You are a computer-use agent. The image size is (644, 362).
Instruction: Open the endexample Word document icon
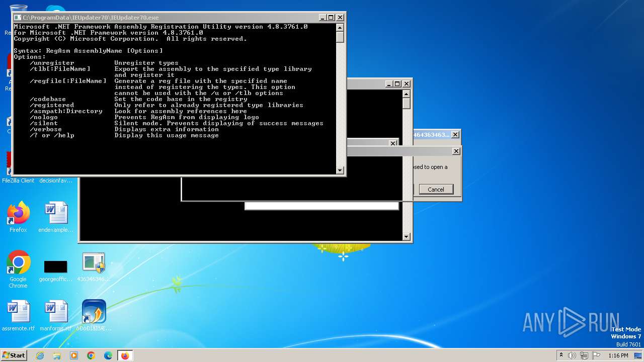click(x=56, y=217)
